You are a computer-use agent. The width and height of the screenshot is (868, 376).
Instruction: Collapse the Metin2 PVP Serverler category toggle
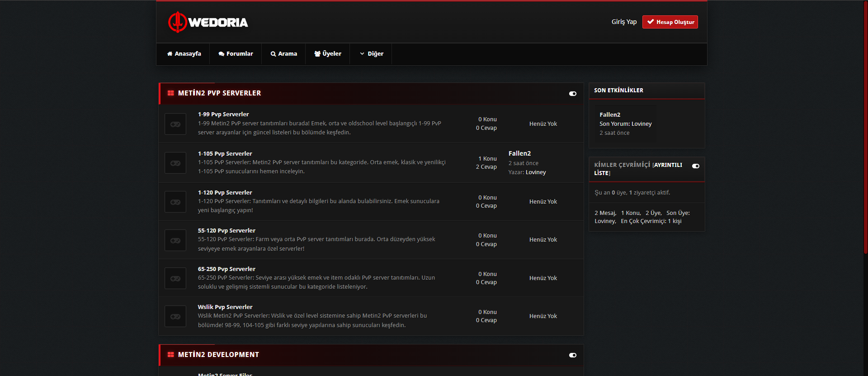(x=573, y=94)
